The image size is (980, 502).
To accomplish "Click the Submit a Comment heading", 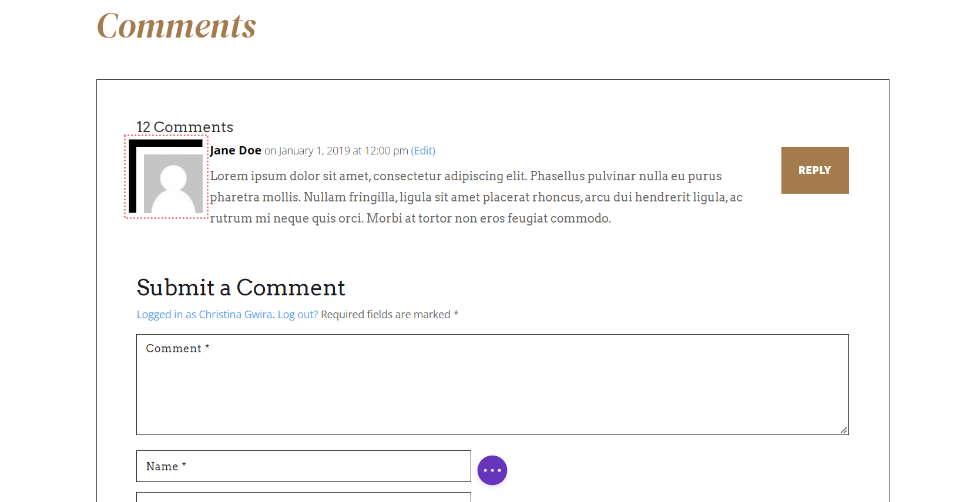I will click(x=240, y=288).
